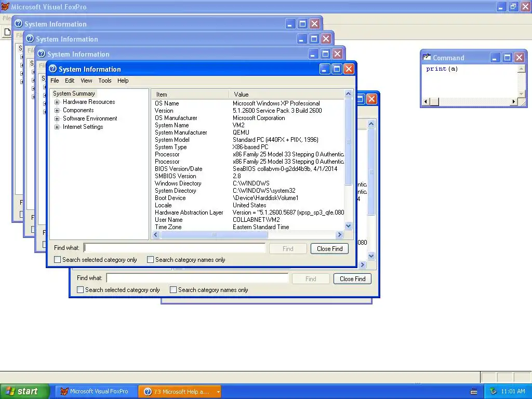Screen dimensions: 532x399
Task: Select the 'System Manufacturer' row
Action: pos(248,132)
